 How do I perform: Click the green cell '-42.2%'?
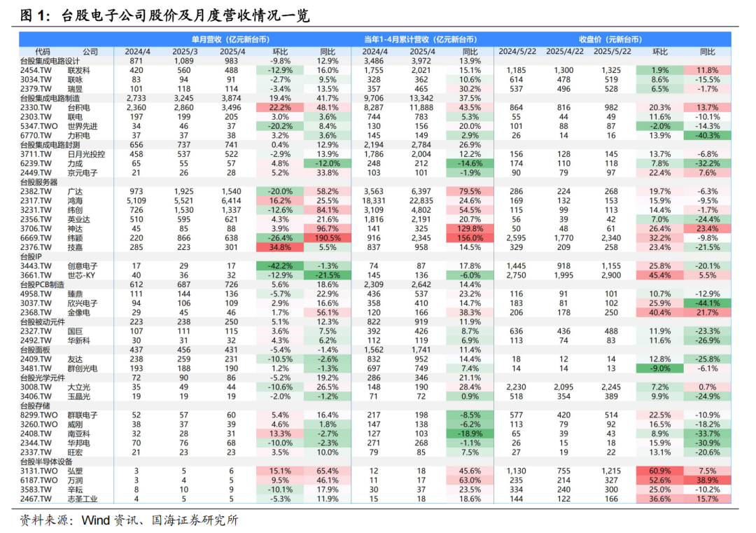pyautogui.click(x=280, y=265)
